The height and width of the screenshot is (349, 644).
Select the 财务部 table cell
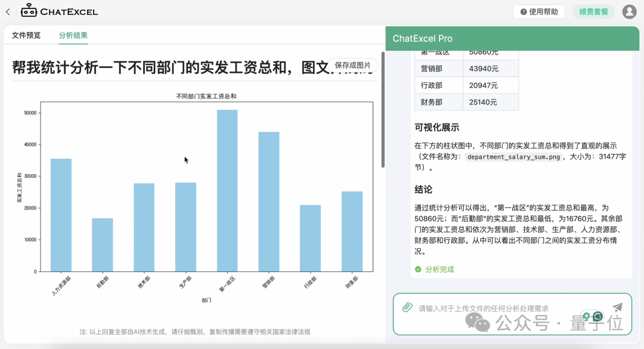click(x=439, y=103)
